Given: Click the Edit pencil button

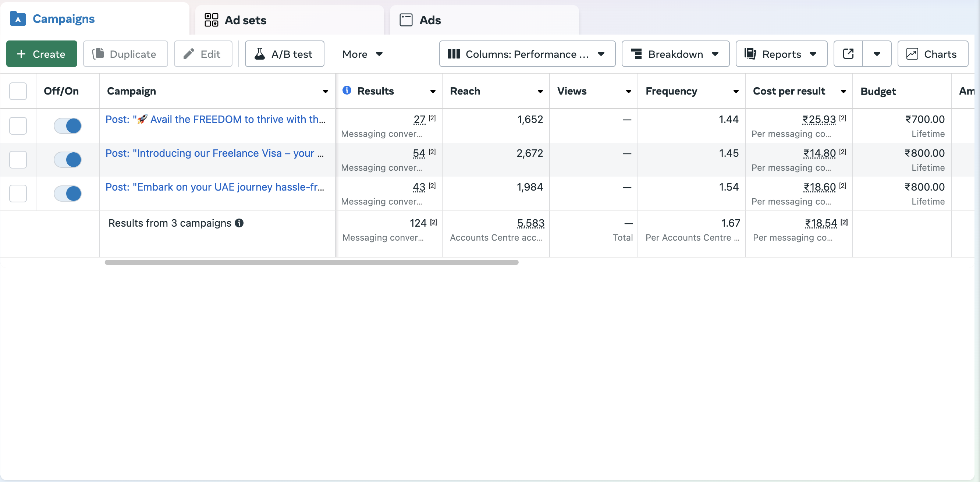Looking at the screenshot, I should pyautogui.click(x=203, y=54).
